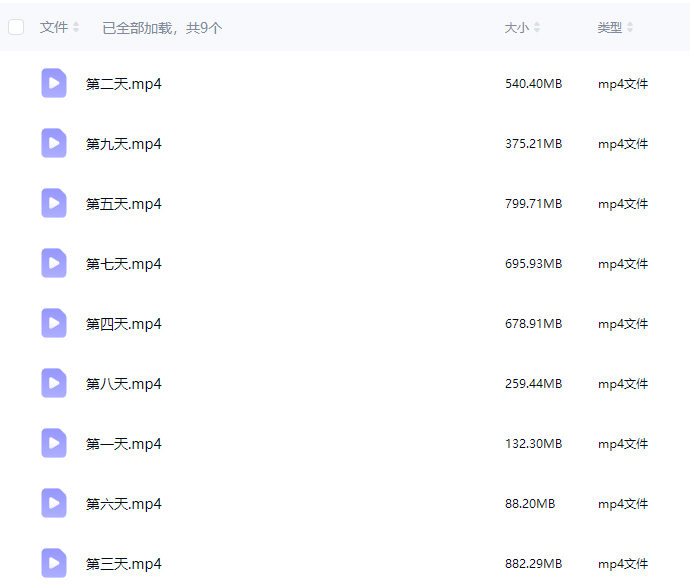This screenshot has height=587, width=690.
Task: Sort files using the 文件 column arrows
Action: point(76,28)
